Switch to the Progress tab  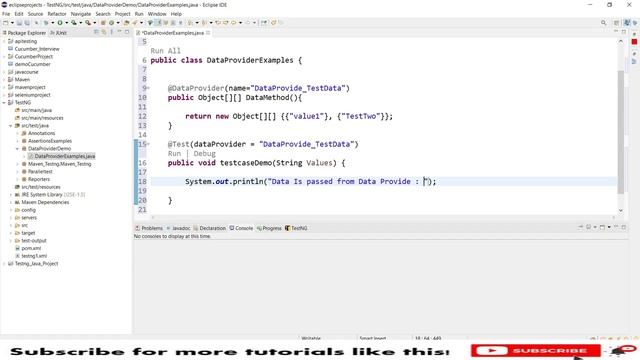(x=269, y=228)
